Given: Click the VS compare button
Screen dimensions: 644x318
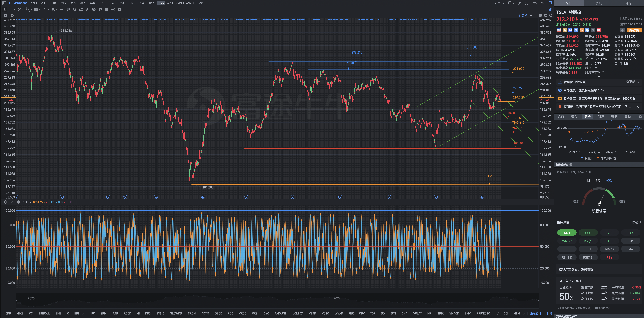Looking at the screenshot, I should (x=535, y=3).
